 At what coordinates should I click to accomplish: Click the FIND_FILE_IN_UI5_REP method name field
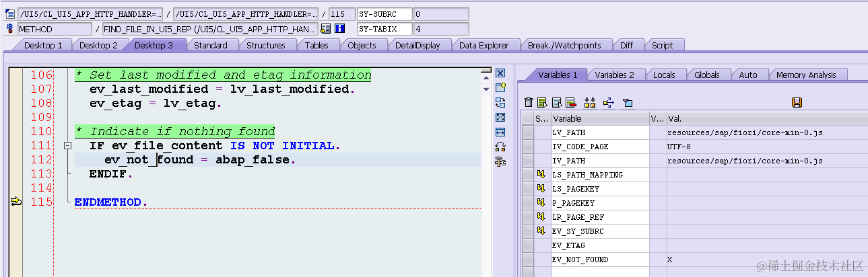point(210,29)
